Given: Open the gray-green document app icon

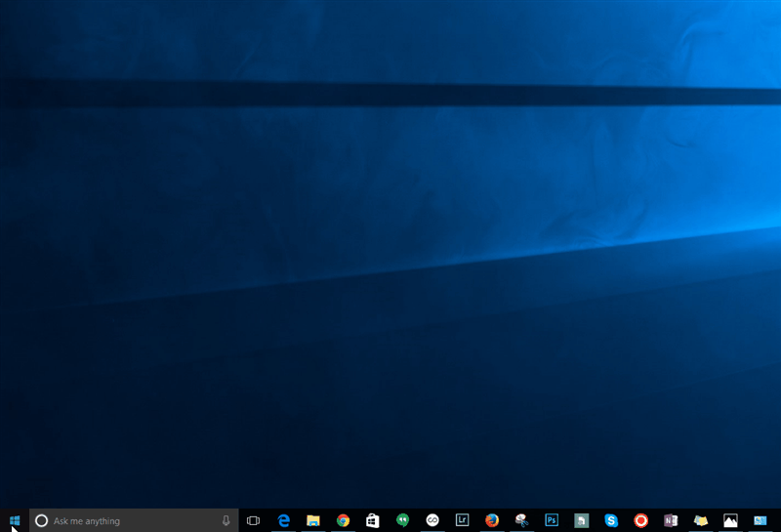Looking at the screenshot, I should (x=581, y=520).
